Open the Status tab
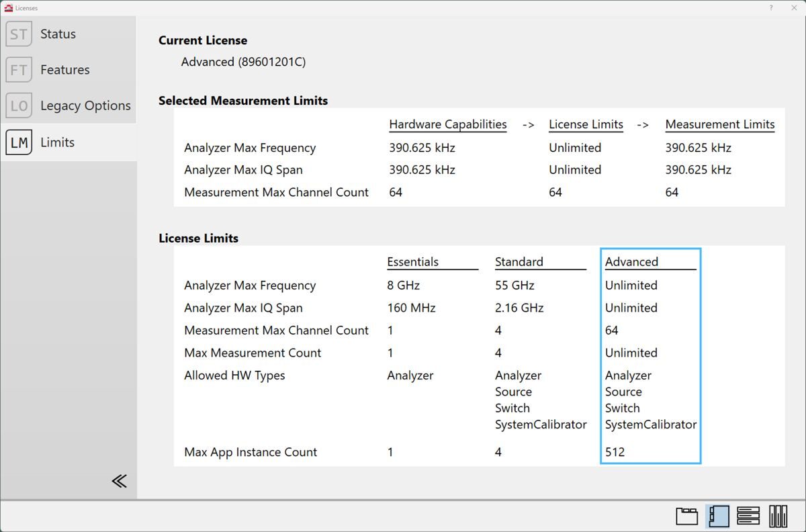 (x=69, y=34)
